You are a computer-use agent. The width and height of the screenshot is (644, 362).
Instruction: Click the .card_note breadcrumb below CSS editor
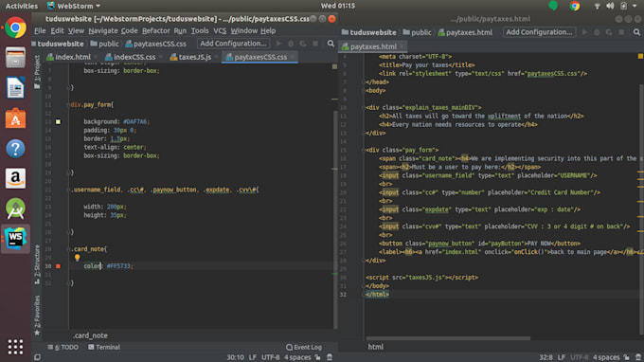point(90,335)
